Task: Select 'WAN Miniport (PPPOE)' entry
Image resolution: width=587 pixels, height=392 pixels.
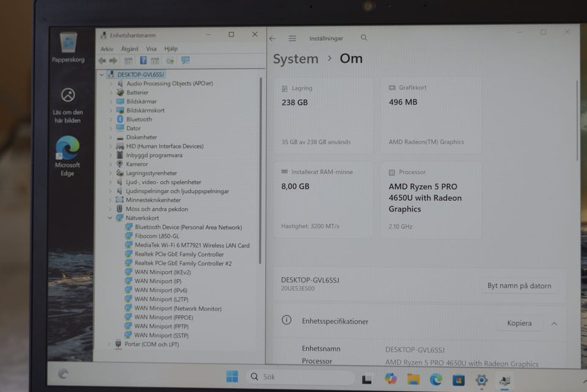Action: coord(164,317)
